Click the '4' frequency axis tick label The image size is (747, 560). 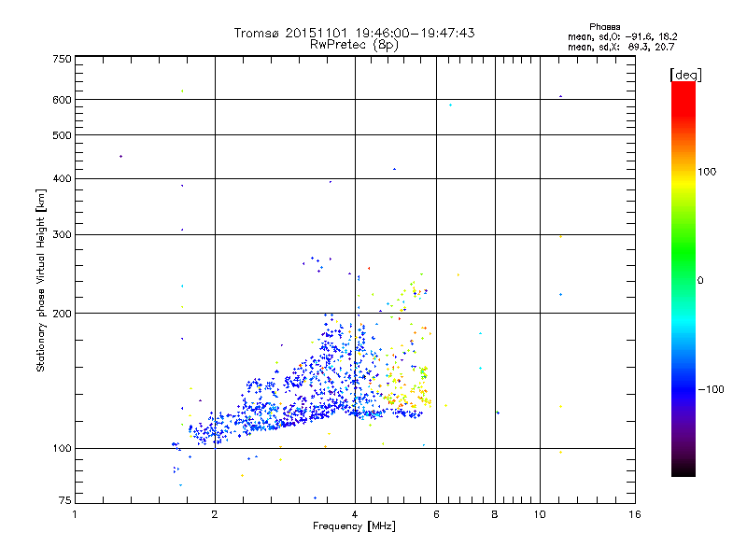[355, 514]
